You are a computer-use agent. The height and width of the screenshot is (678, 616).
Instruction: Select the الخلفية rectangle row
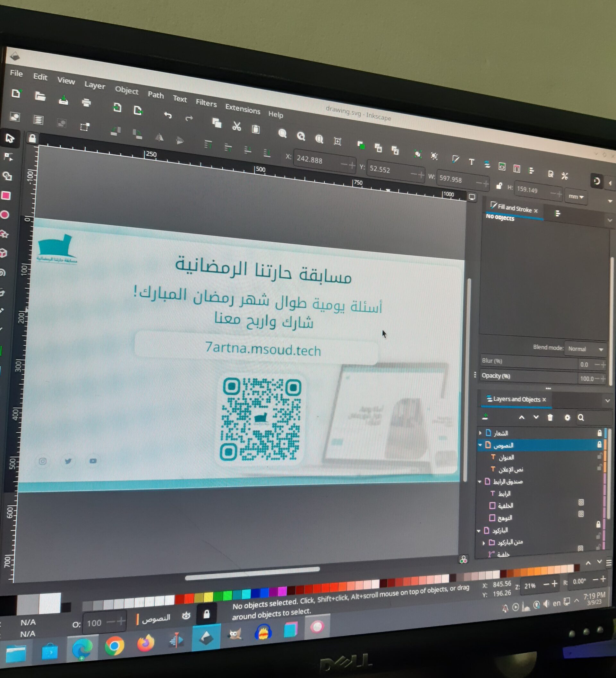pyautogui.click(x=540, y=506)
